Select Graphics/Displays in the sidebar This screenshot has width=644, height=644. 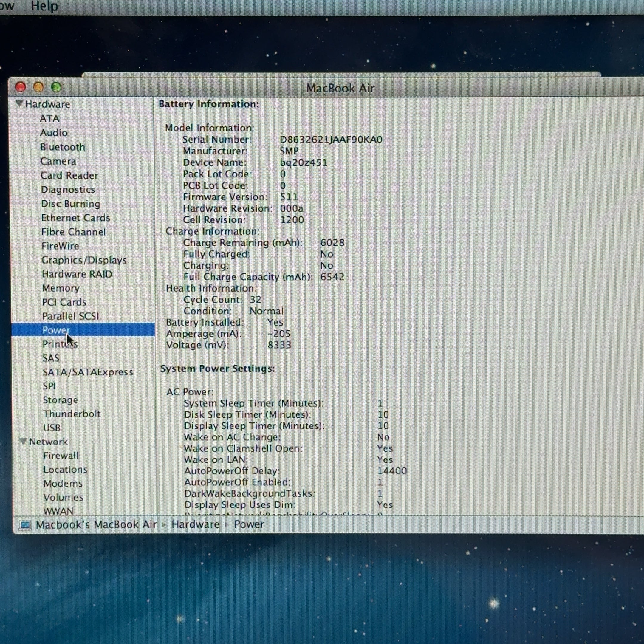tap(84, 260)
